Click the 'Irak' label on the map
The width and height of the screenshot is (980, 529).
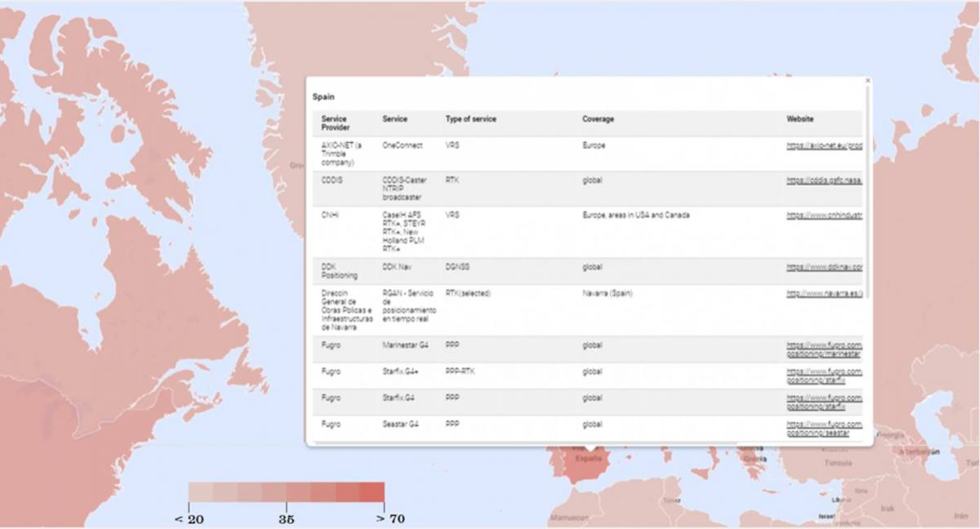(888, 507)
